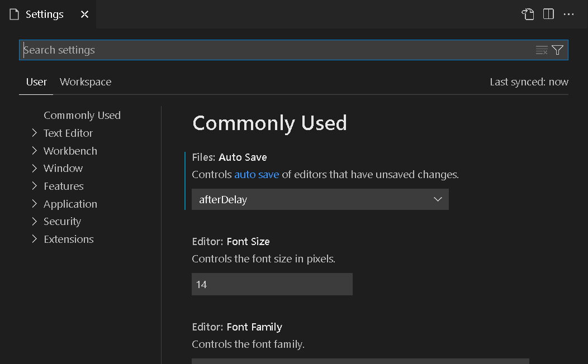Expand the Extensions settings category

[x=35, y=239]
